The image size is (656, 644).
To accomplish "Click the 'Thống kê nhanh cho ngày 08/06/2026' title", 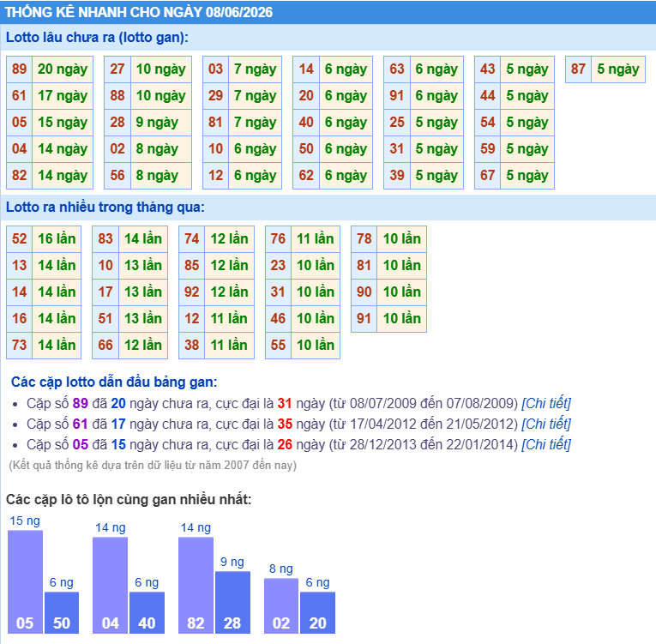I will [x=139, y=12].
